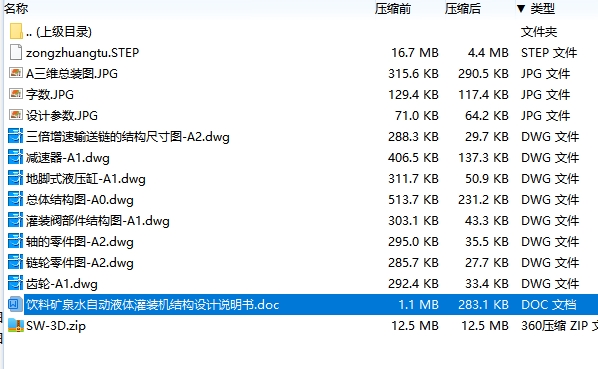
Task: Click the 4.4 MB compressed size value
Action: [x=488, y=53]
